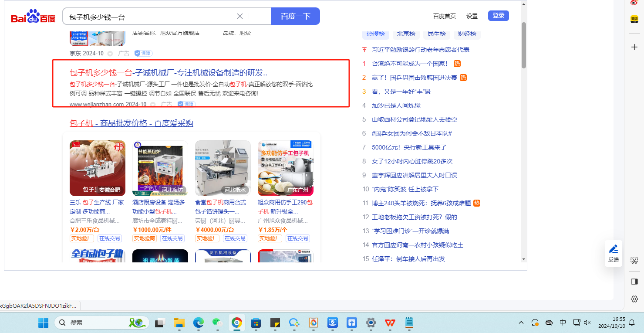Screen dimensions: 644x333
Task: Launch WPS Office from the taskbar
Action: (390, 323)
